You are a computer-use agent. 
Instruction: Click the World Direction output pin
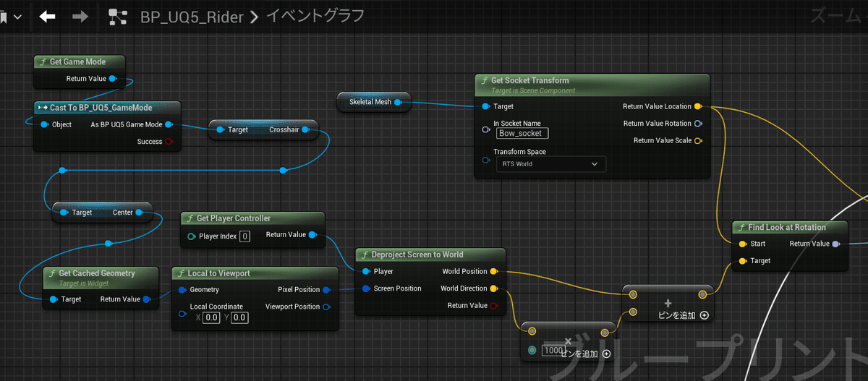click(x=493, y=288)
